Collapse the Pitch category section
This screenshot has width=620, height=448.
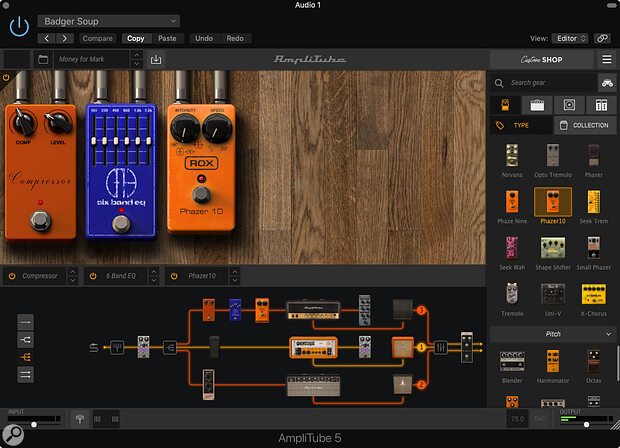pyautogui.click(x=553, y=334)
